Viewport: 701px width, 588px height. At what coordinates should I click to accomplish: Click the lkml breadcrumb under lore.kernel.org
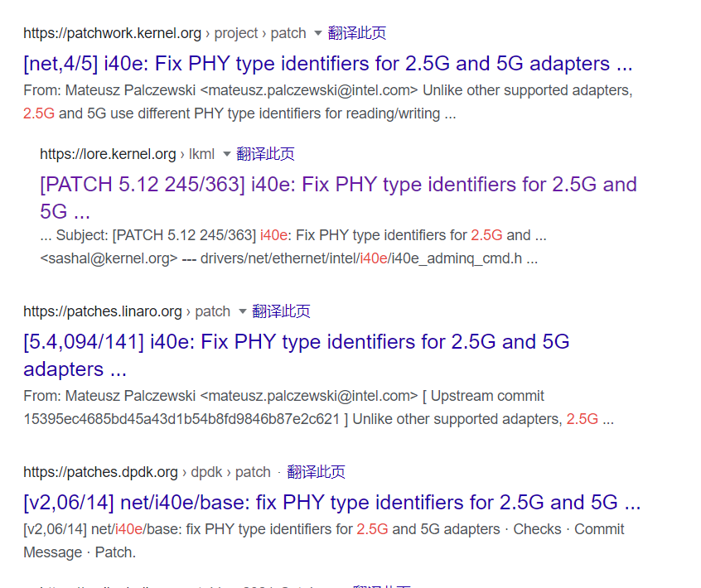click(x=201, y=154)
